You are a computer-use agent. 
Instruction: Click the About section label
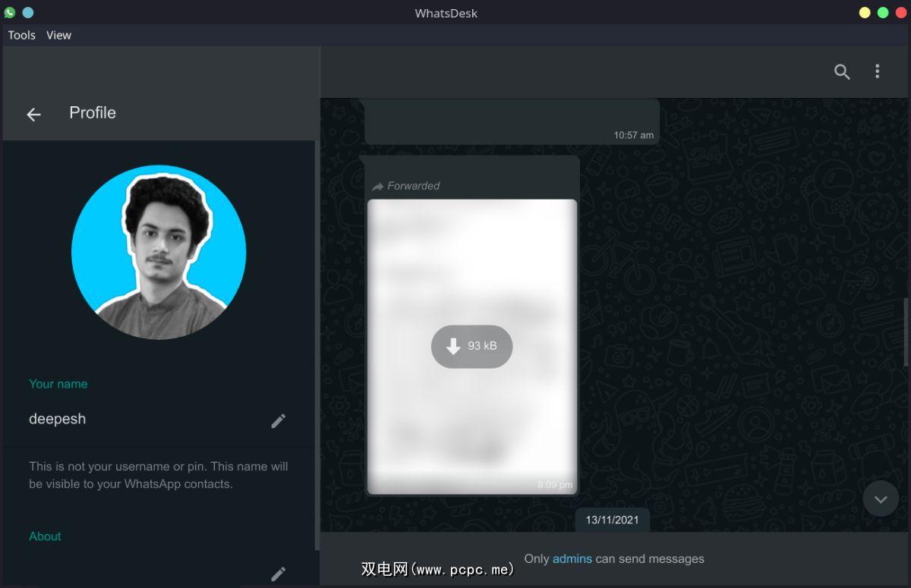(45, 536)
